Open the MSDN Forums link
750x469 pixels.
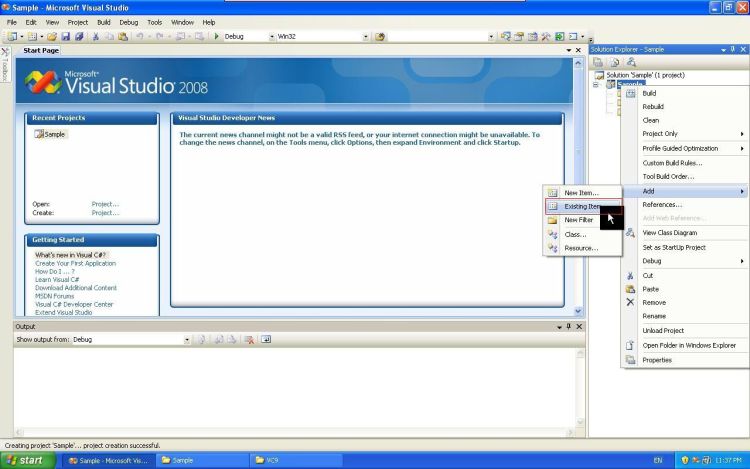55,296
